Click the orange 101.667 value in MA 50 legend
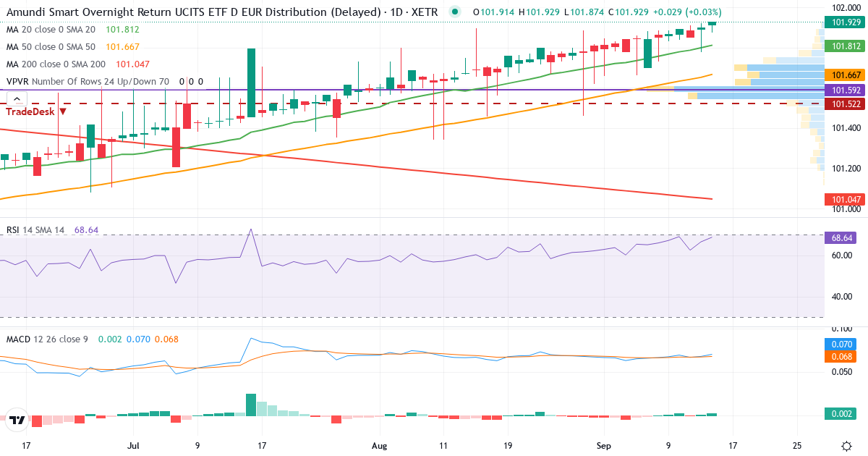 [122, 47]
